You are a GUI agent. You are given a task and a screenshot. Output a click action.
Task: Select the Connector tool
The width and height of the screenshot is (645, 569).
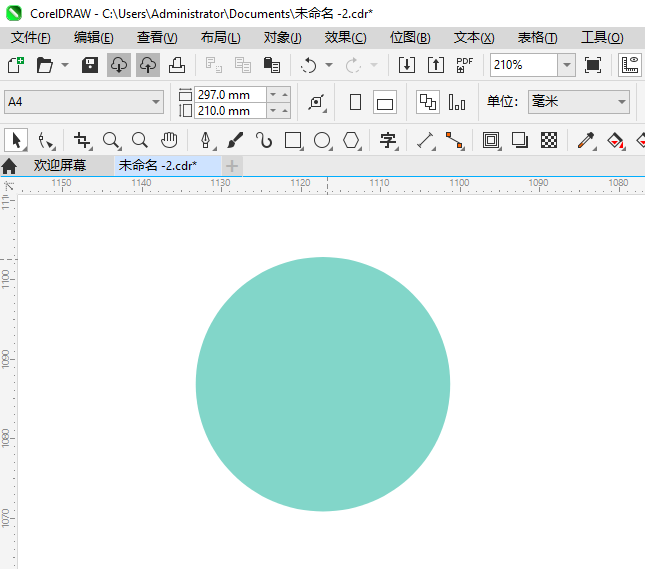click(455, 140)
